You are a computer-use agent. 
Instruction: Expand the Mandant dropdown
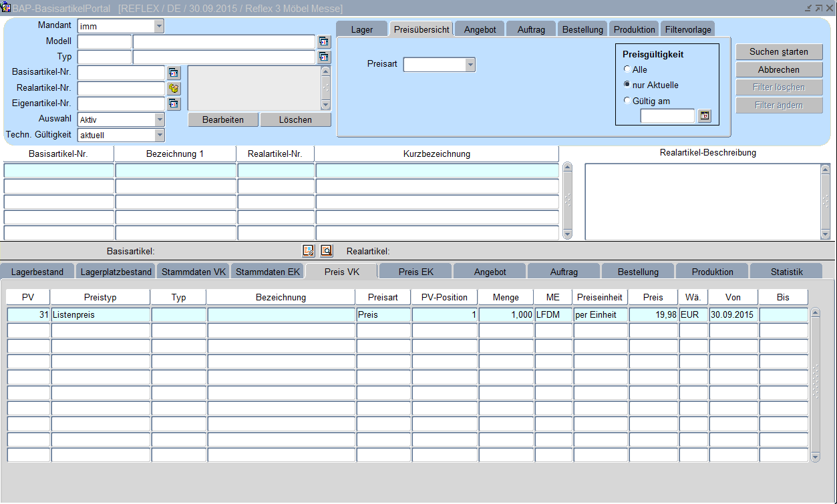pyautogui.click(x=159, y=27)
